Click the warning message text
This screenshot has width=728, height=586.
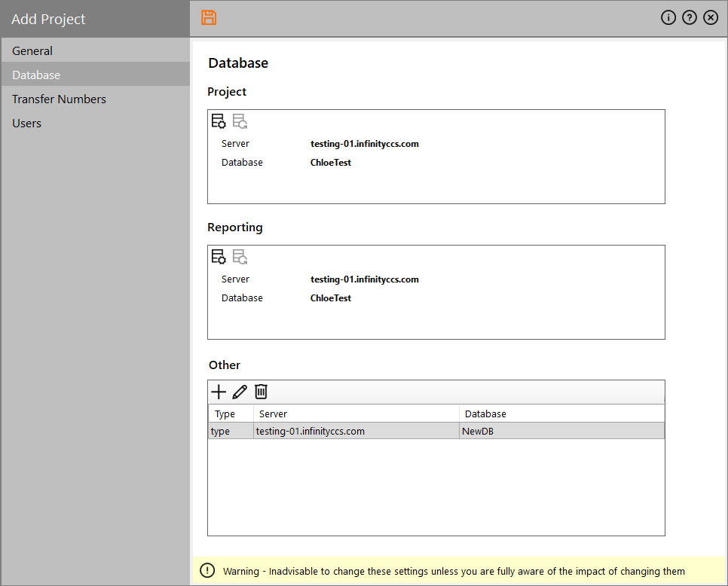point(454,571)
